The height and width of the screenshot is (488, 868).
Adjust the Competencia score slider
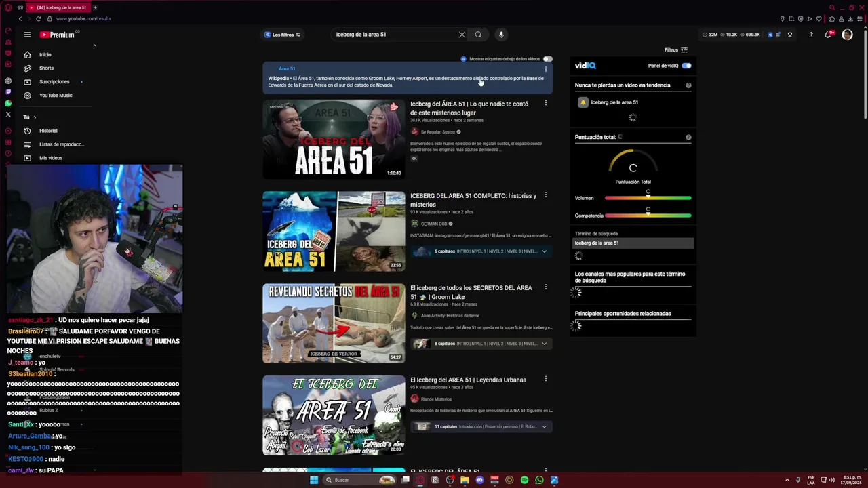[x=648, y=216]
